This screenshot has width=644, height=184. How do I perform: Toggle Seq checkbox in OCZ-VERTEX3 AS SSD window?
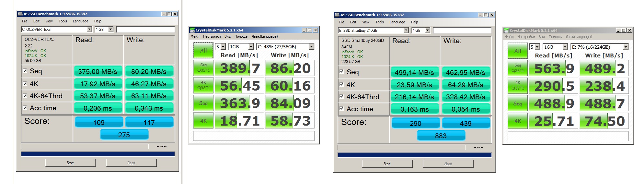[x=25, y=70]
